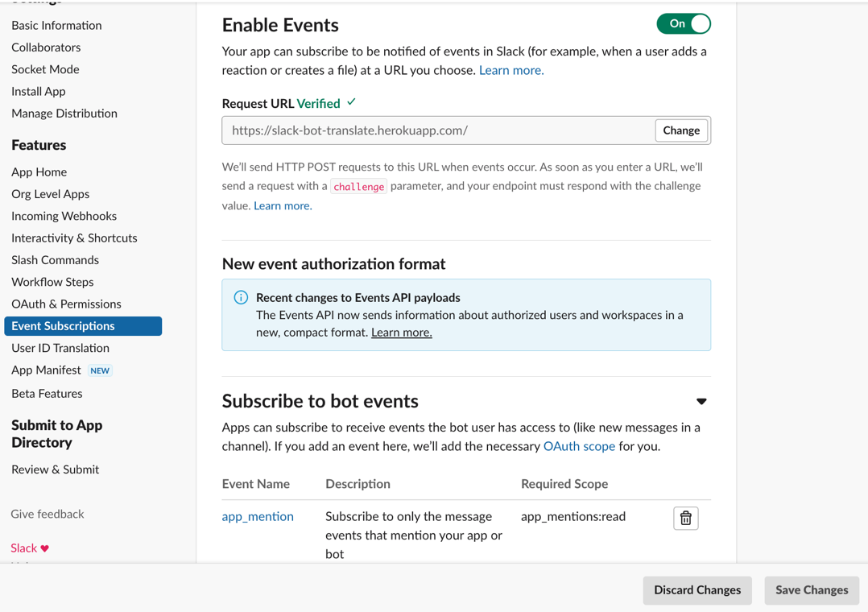The width and height of the screenshot is (868, 612).
Task: Click the Change button for Request URL
Action: (681, 130)
